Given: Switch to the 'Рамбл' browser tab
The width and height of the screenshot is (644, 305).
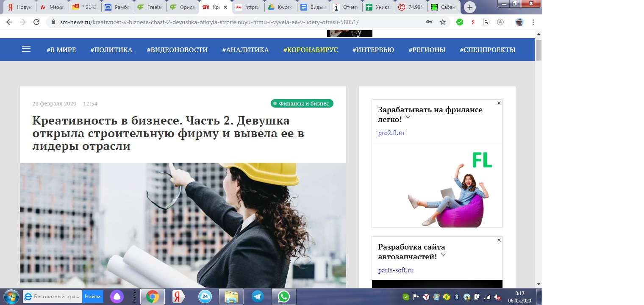Looking at the screenshot, I should (118, 7).
